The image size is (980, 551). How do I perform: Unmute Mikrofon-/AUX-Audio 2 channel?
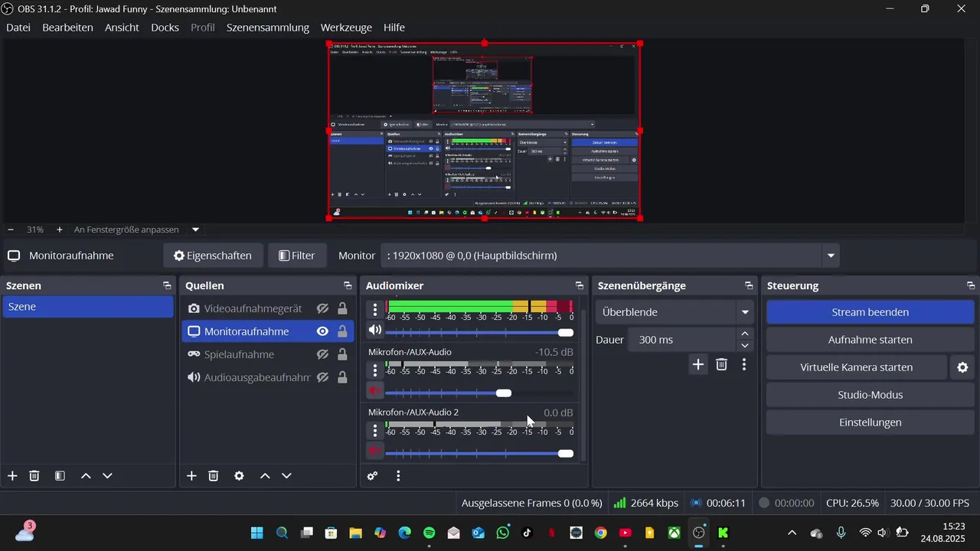click(x=374, y=452)
